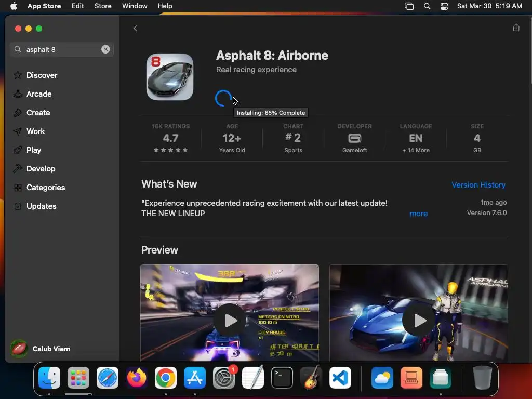Open Control Center in menu bar
Image resolution: width=532 pixels, height=399 pixels.
click(x=444, y=6)
